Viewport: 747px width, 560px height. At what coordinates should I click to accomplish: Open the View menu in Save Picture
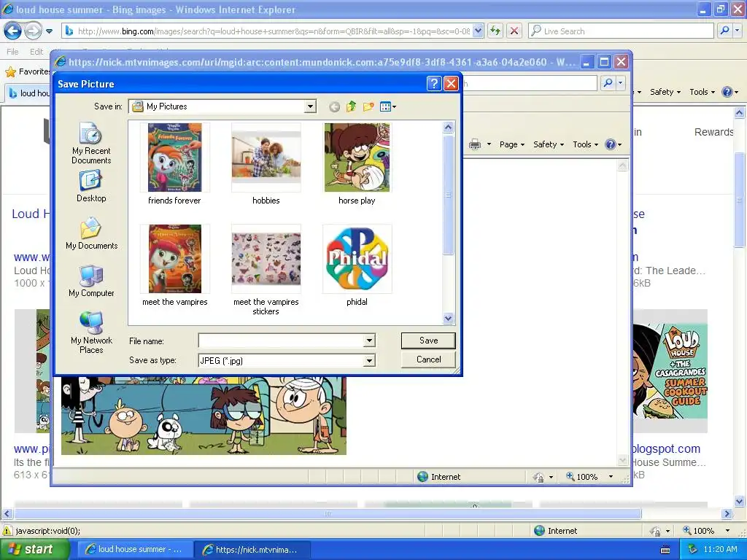pos(388,106)
